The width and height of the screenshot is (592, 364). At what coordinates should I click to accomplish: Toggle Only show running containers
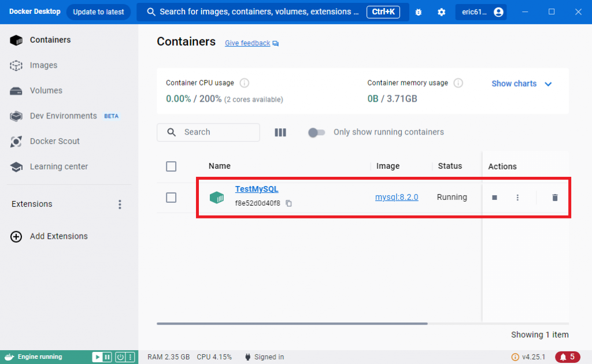coord(316,132)
